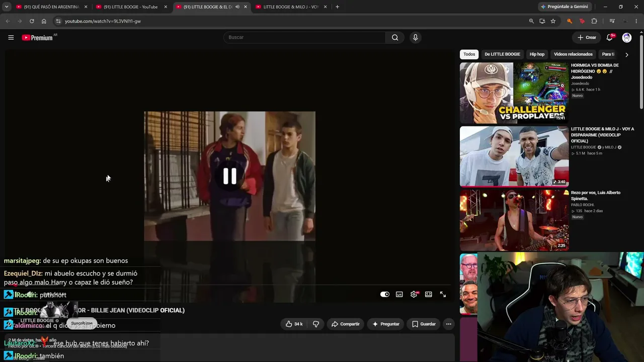Screen dimensions: 644x362
Task: Close the 'LITTLE BOOGIE & MILO J' tab
Action: coord(325,7)
